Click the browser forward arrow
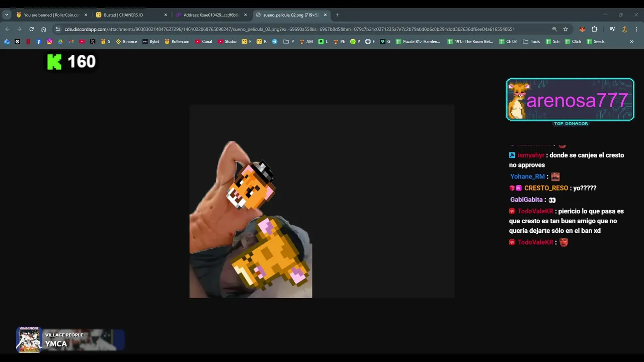 click(x=19, y=29)
